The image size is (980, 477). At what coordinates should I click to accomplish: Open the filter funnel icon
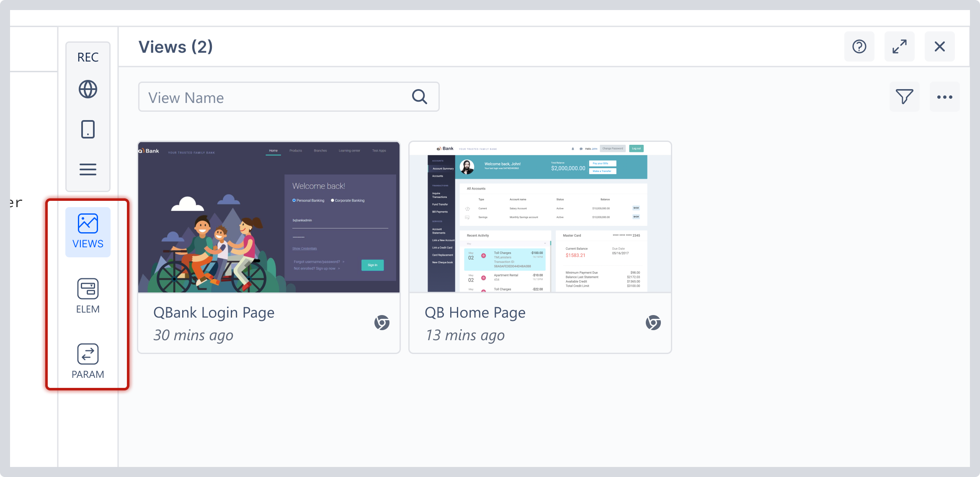click(x=905, y=97)
